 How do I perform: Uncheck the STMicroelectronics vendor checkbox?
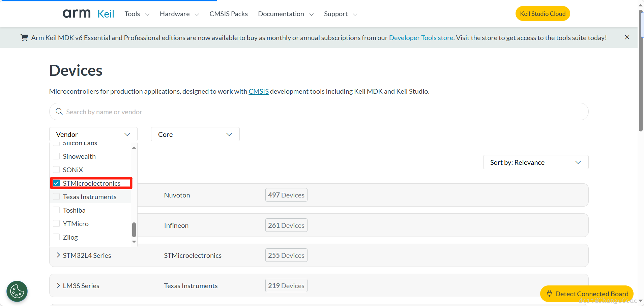point(56,183)
